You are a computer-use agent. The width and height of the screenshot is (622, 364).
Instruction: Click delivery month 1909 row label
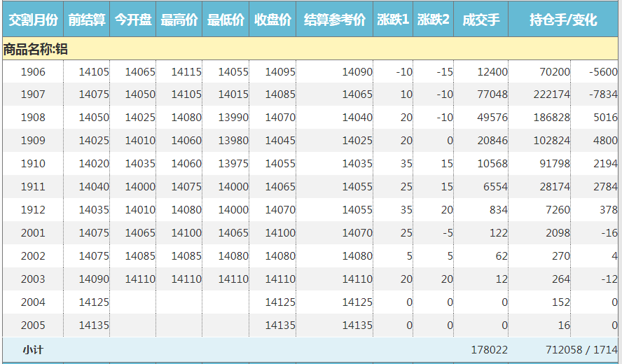tap(33, 141)
